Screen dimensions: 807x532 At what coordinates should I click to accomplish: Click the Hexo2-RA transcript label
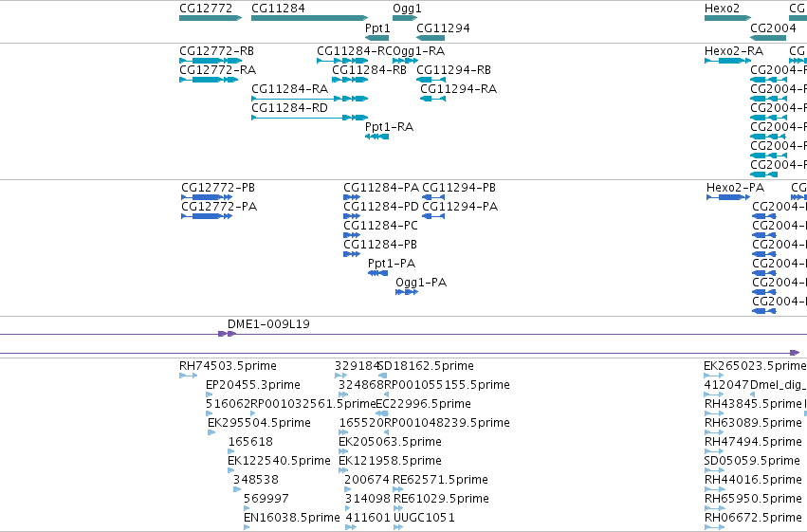pos(734,51)
